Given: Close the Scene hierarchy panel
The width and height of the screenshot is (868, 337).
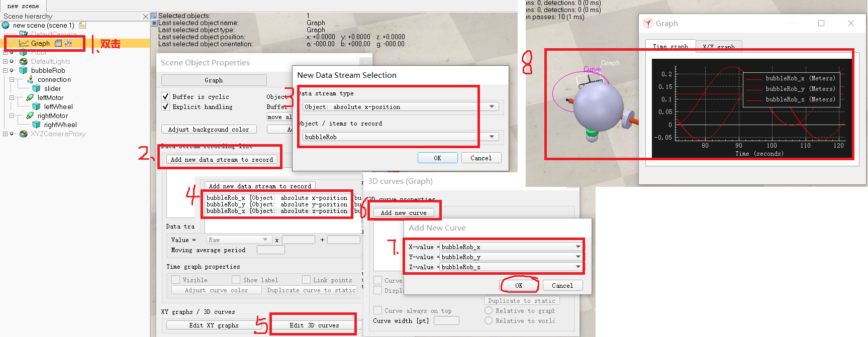Looking at the screenshot, I should pos(146,17).
